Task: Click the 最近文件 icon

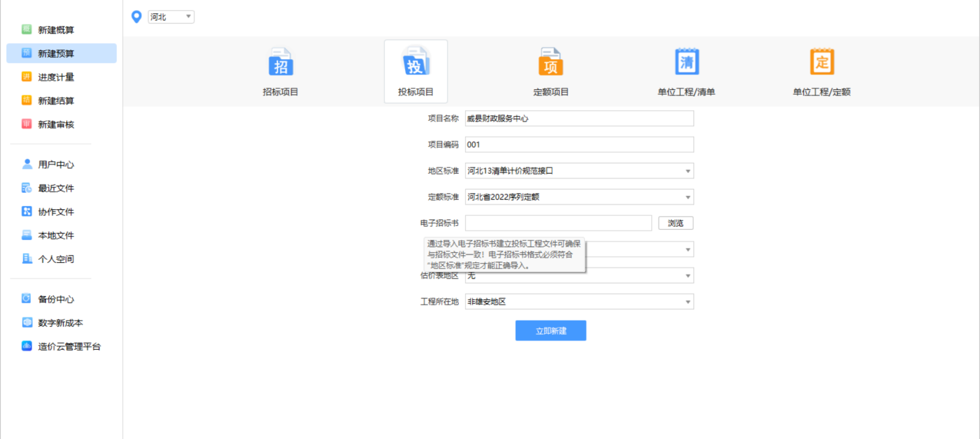Action: [27, 188]
